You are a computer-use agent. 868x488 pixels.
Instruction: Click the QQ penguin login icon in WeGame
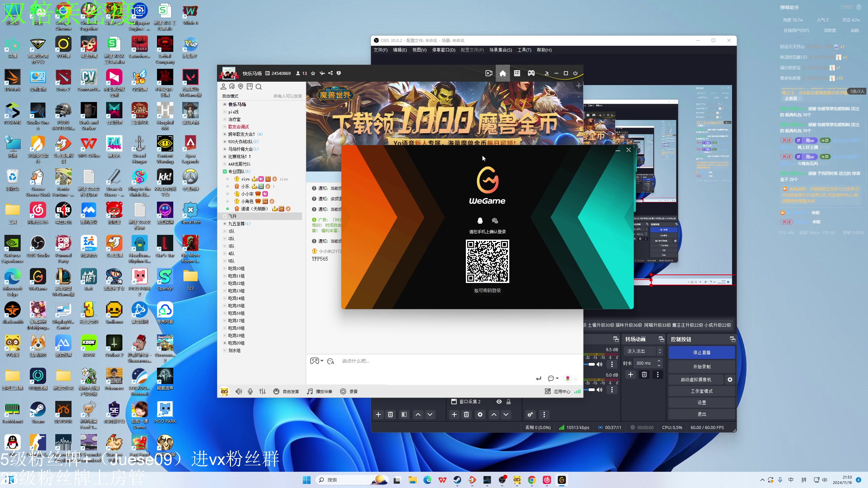(480, 221)
